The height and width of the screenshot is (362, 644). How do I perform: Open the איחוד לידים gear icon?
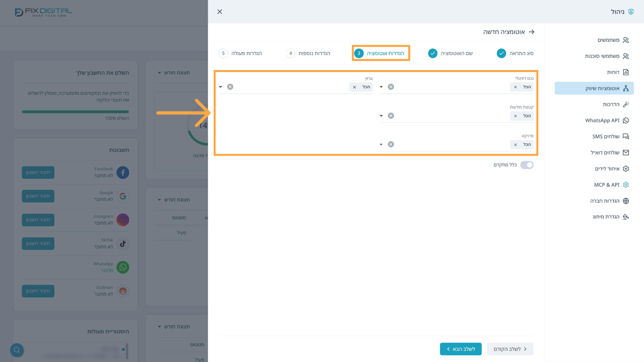tap(626, 169)
